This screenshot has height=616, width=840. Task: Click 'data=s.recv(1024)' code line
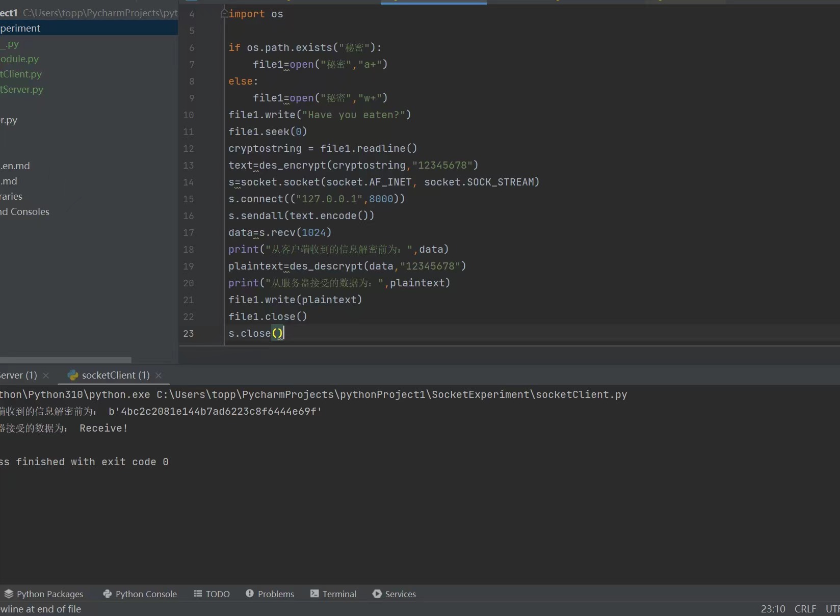coord(280,233)
